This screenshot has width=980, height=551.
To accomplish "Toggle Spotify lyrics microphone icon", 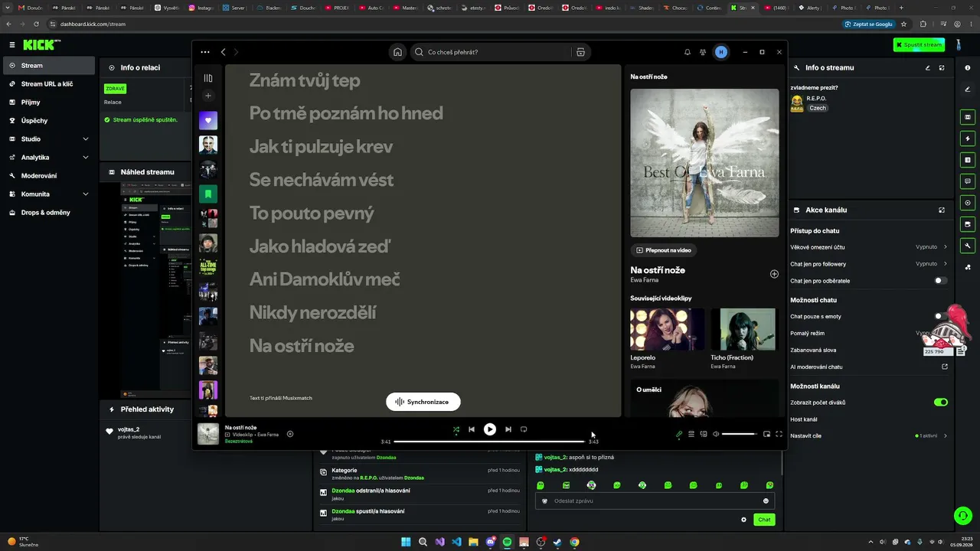I will [x=678, y=434].
